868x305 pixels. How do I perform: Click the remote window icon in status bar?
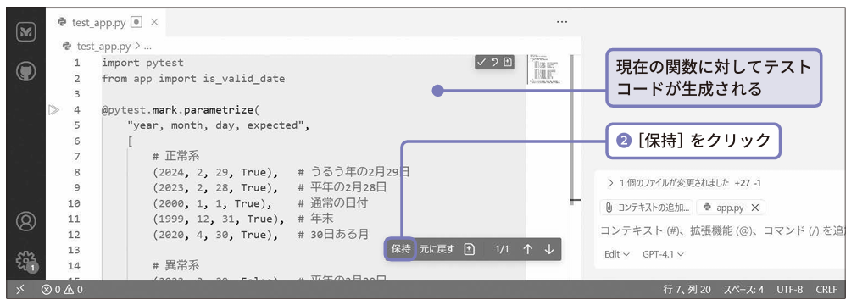click(20, 289)
